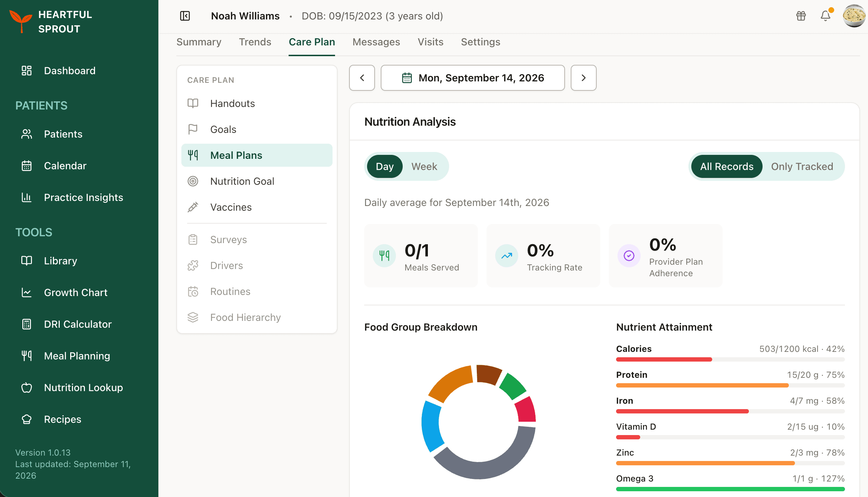The image size is (868, 497).
Task: Switch to the Trends tab
Action: (x=255, y=42)
